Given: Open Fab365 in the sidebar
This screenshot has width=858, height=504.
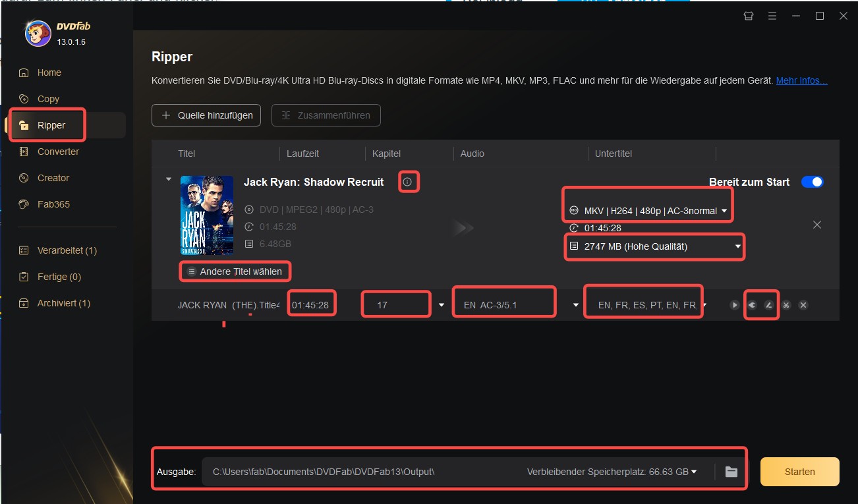Looking at the screenshot, I should [53, 204].
